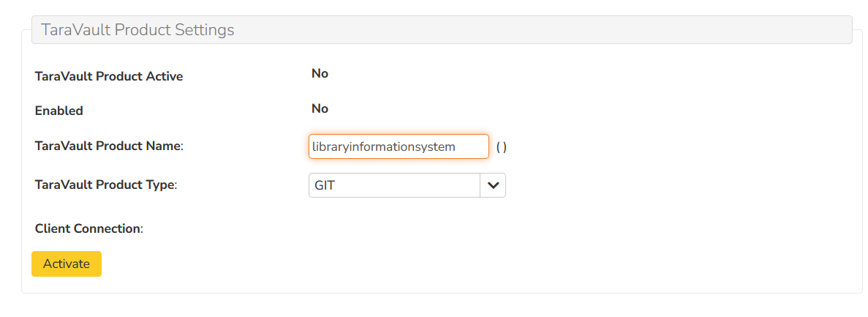868x317 pixels.
Task: Click the No value beside Enabled
Action: tap(320, 108)
